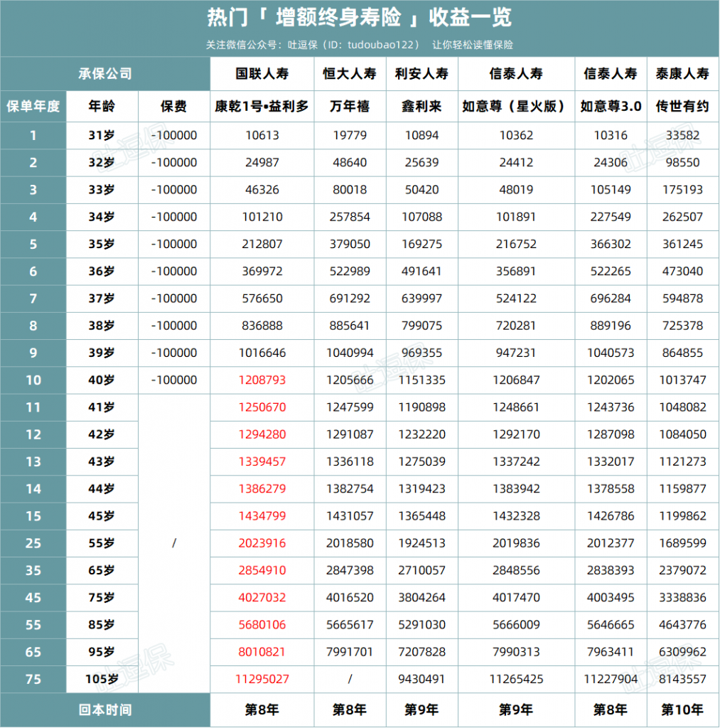720x728 pixels.
Task: Click the 国联人寿 company header
Action: click(262, 74)
